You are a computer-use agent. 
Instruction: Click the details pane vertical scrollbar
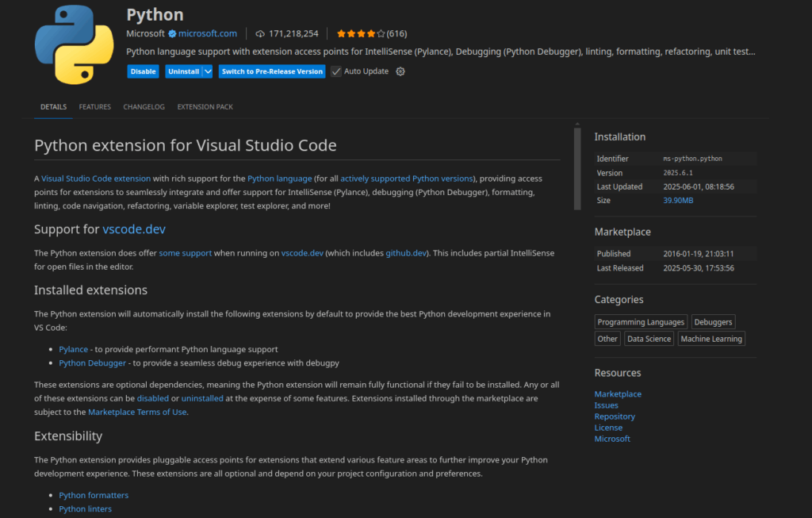coord(577,168)
